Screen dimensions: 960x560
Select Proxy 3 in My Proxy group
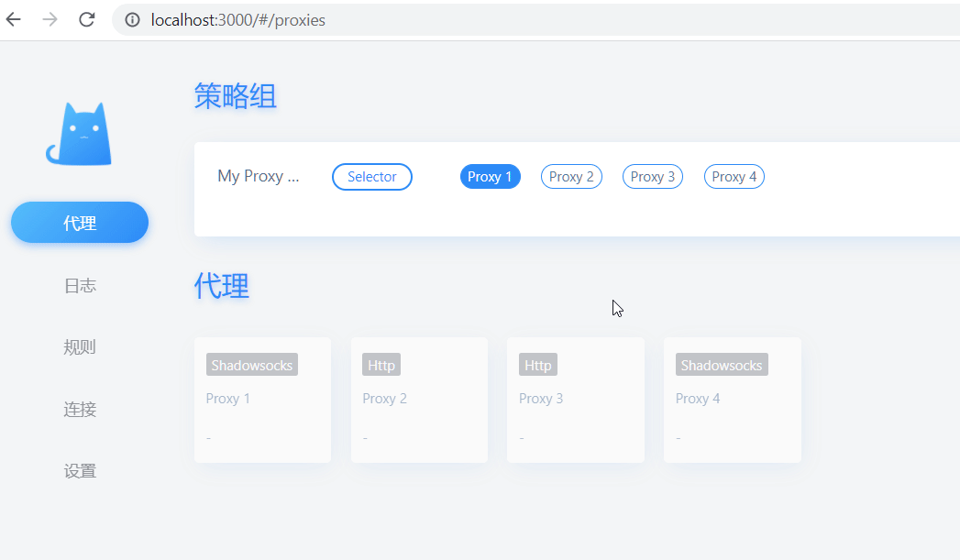[x=652, y=176]
